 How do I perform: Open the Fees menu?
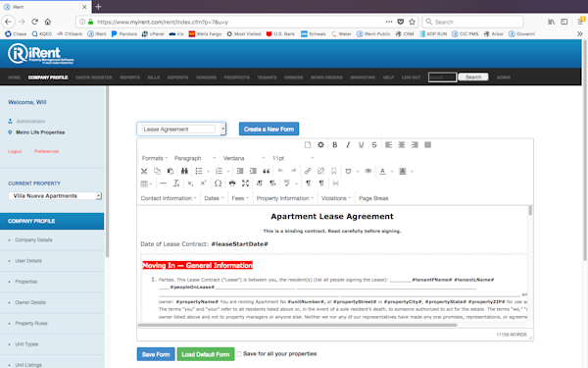pyautogui.click(x=240, y=198)
